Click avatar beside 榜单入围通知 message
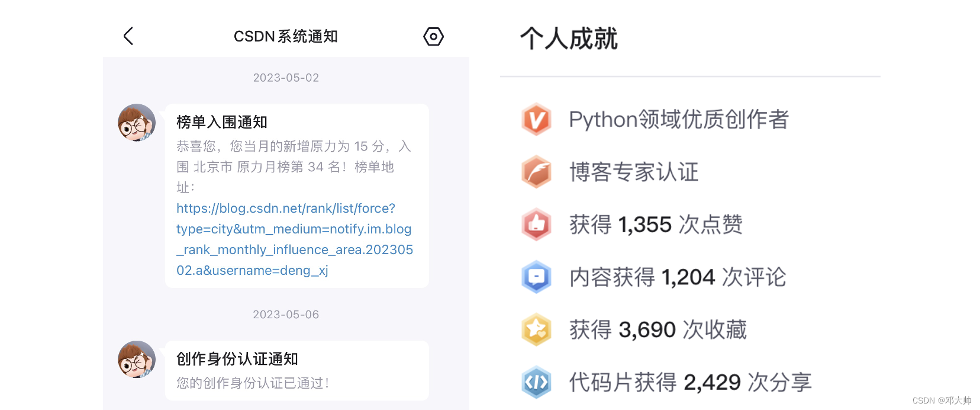 (x=137, y=123)
